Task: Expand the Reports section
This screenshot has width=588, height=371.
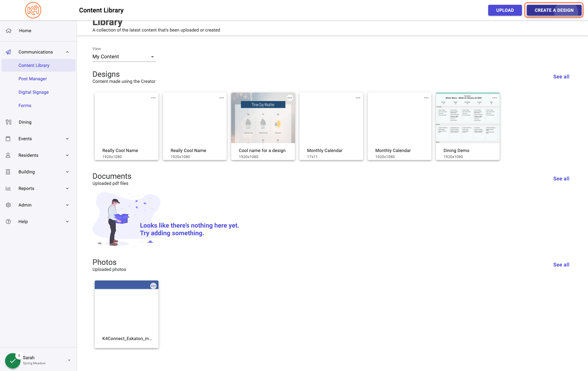Action: pos(67,188)
